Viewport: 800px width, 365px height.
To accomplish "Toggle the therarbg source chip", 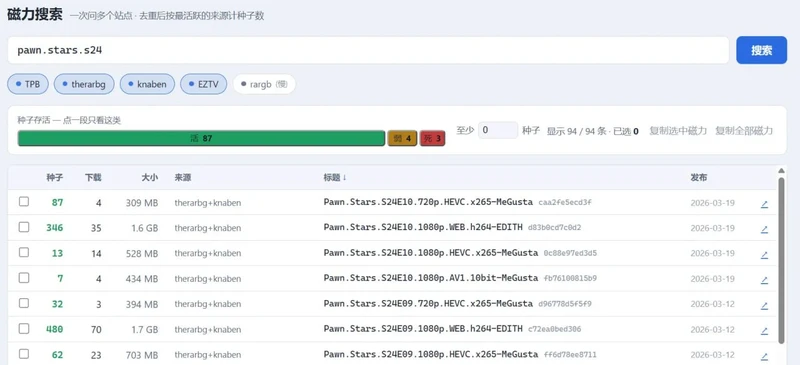I will pos(84,84).
